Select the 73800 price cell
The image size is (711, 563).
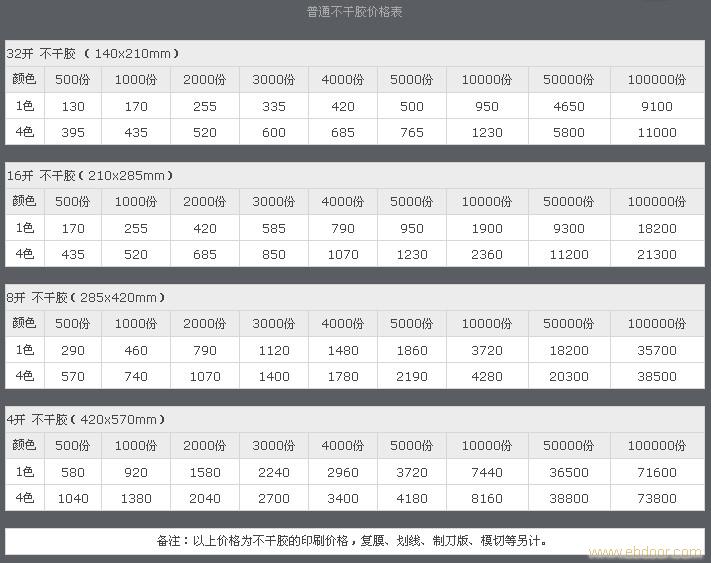[656, 498]
